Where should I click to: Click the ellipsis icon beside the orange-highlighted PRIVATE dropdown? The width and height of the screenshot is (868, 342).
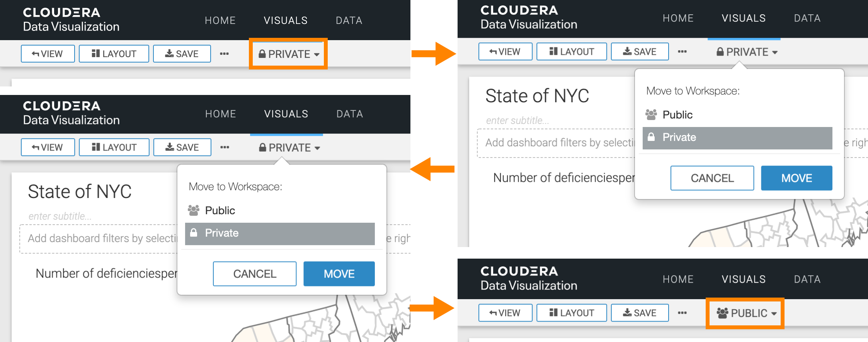224,54
